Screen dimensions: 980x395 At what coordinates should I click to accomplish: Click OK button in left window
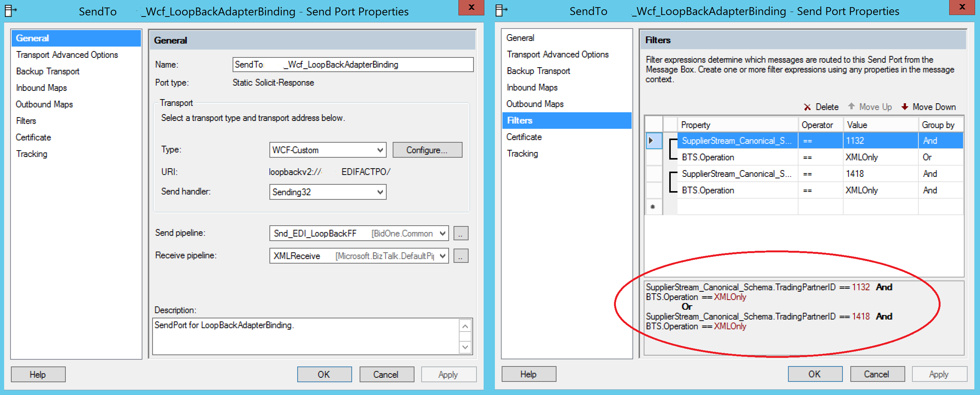324,374
